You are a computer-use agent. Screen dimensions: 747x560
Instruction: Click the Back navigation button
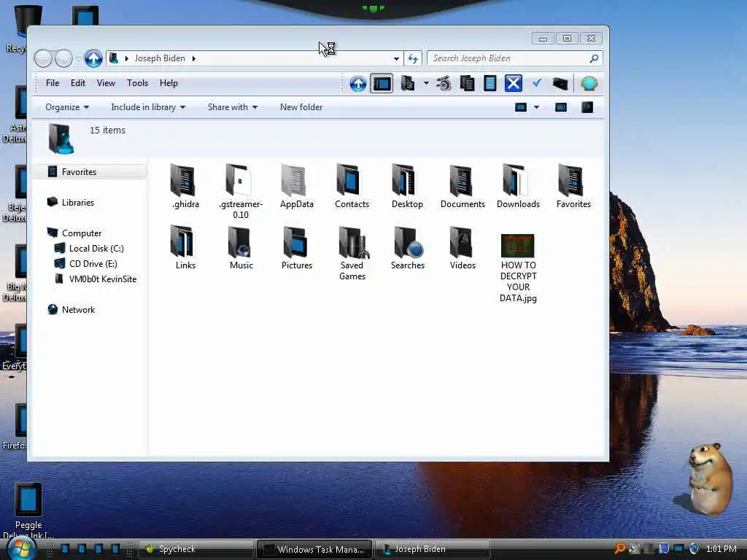(43, 58)
